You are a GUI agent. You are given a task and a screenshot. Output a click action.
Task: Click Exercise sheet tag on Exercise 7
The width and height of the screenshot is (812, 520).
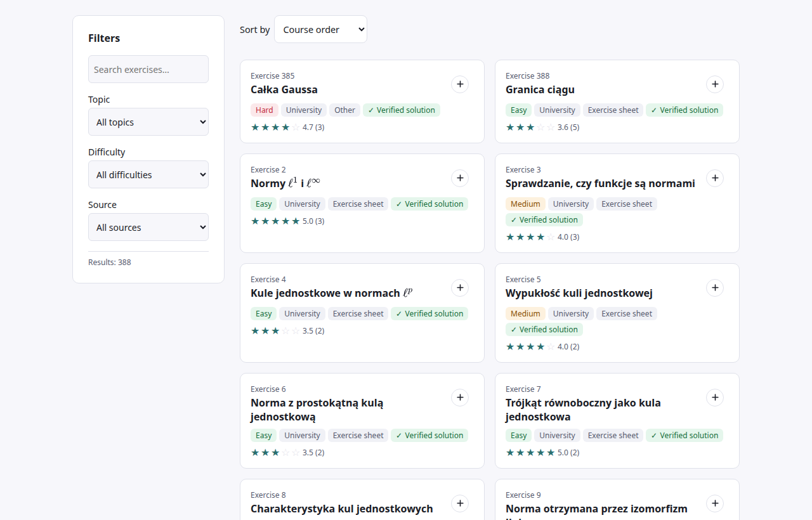[x=613, y=435]
